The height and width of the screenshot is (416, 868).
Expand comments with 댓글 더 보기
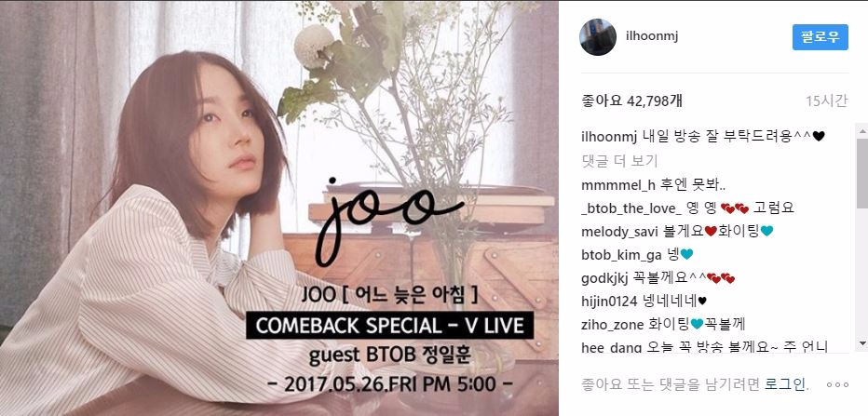click(x=619, y=161)
